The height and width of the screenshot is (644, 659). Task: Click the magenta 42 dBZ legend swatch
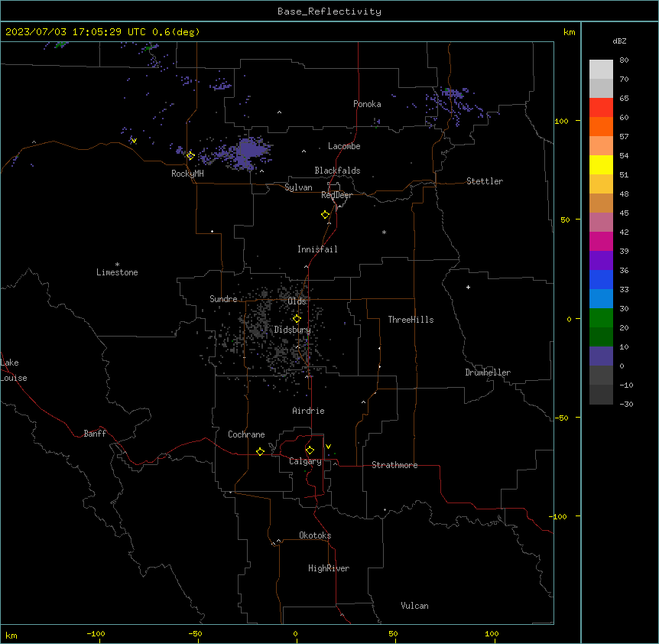click(x=601, y=241)
